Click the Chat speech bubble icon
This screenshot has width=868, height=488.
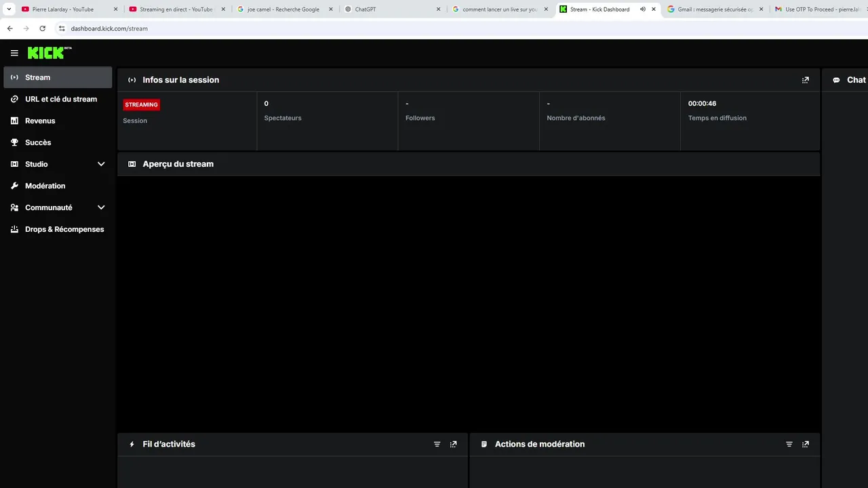[836, 80]
